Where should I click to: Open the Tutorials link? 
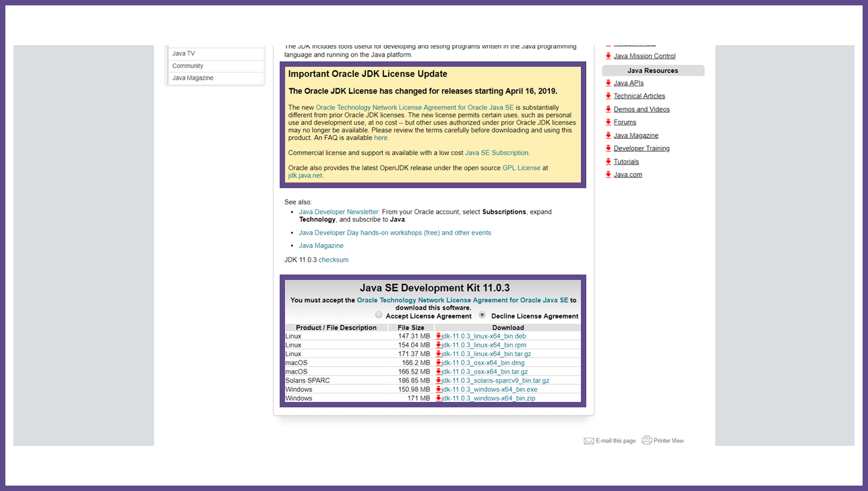626,161
